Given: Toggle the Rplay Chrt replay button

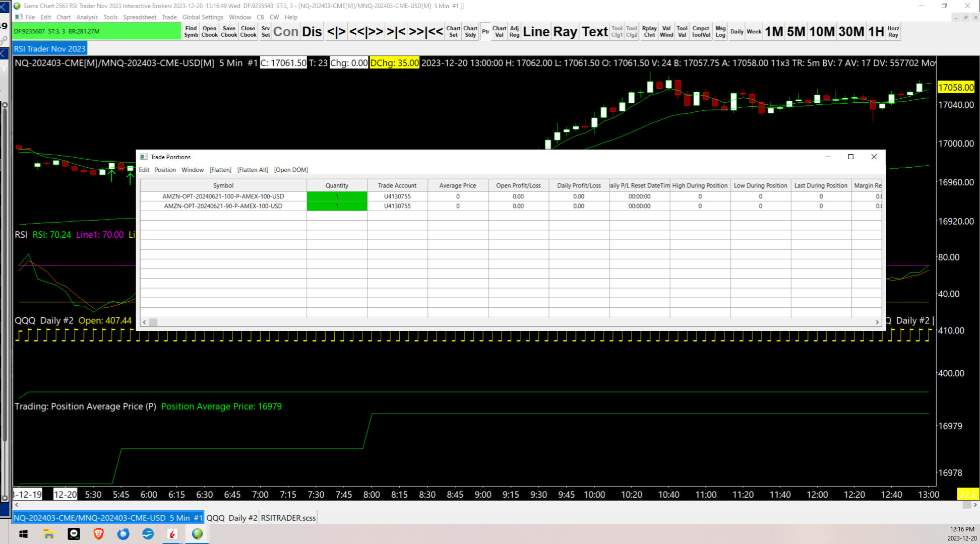Looking at the screenshot, I should point(649,31).
